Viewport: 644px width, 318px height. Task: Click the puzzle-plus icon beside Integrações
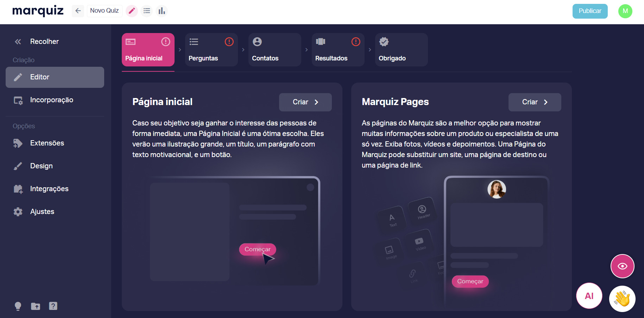point(18,189)
